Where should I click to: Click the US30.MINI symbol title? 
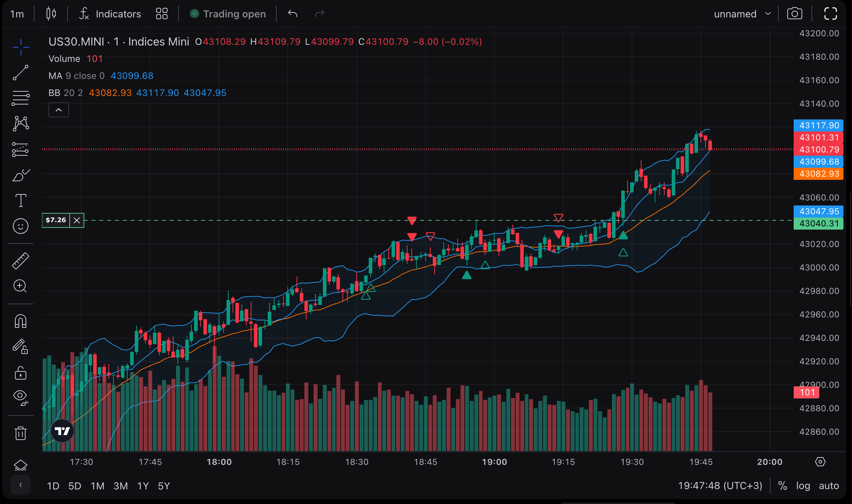click(119, 42)
